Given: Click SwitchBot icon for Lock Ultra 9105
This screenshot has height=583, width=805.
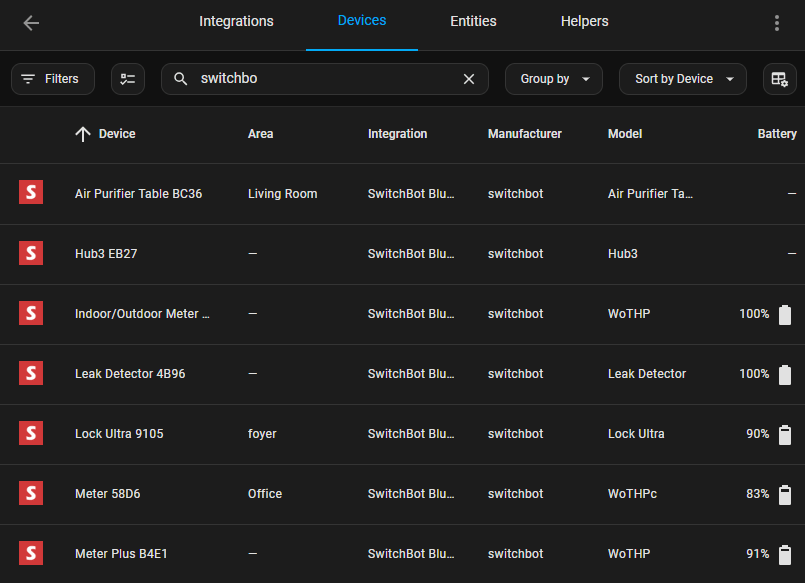Looking at the screenshot, I should tap(31, 433).
